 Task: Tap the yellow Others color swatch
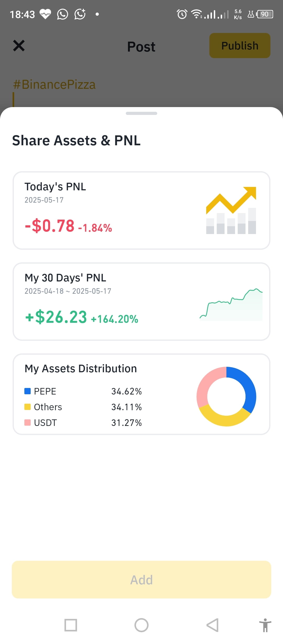28,407
